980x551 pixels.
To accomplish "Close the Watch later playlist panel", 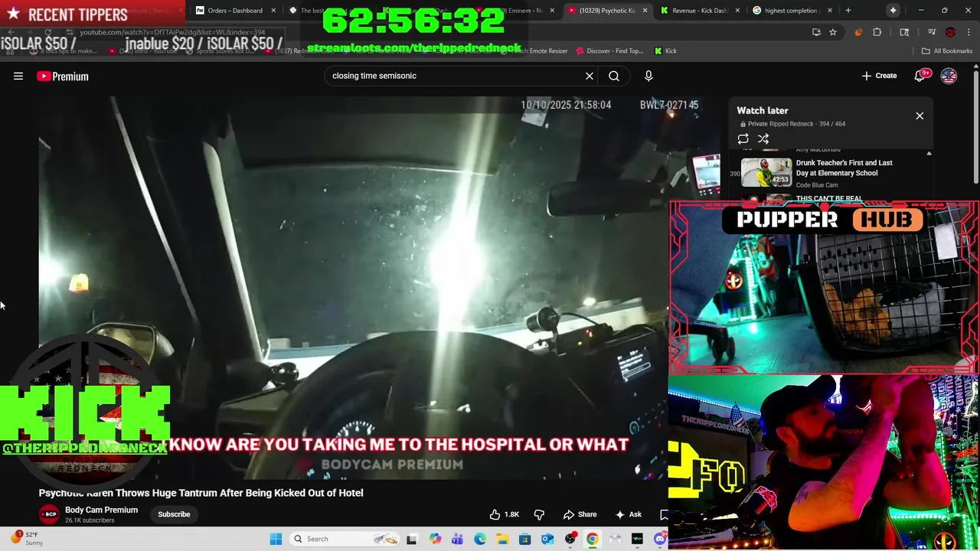I will click(x=920, y=116).
